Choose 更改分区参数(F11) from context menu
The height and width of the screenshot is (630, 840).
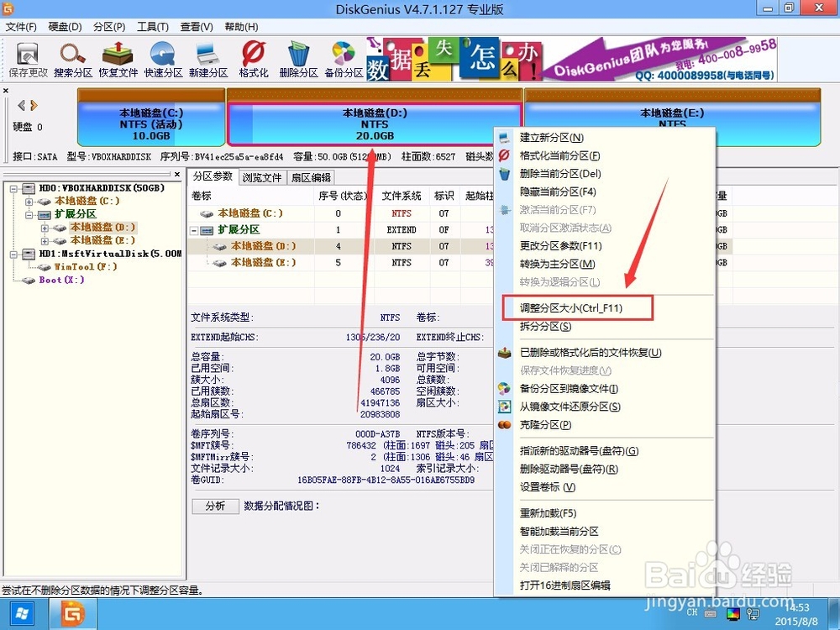(x=604, y=246)
